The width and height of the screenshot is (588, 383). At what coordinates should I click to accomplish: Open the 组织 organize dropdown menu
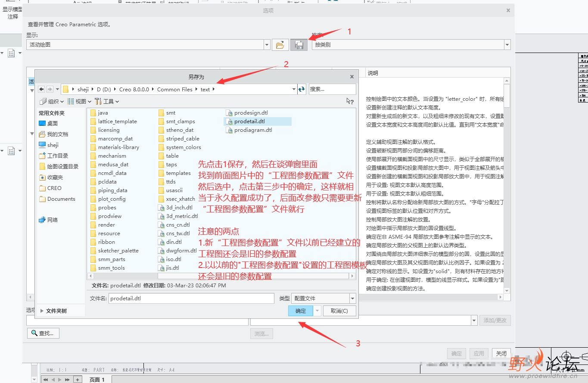point(52,101)
